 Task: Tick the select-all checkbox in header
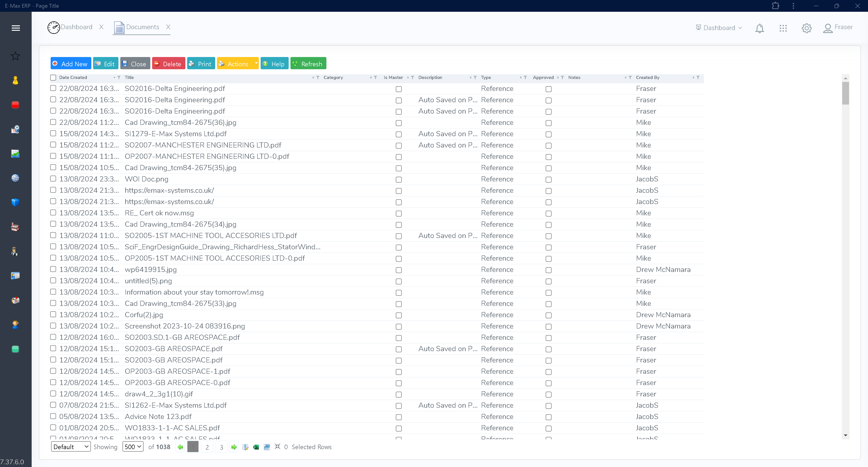(x=53, y=78)
